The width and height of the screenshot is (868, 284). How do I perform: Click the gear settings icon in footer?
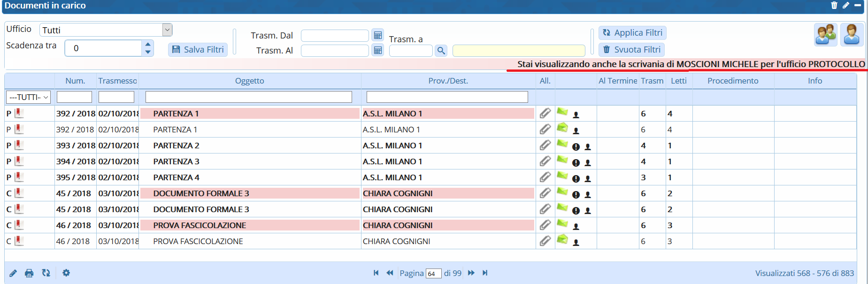click(66, 273)
